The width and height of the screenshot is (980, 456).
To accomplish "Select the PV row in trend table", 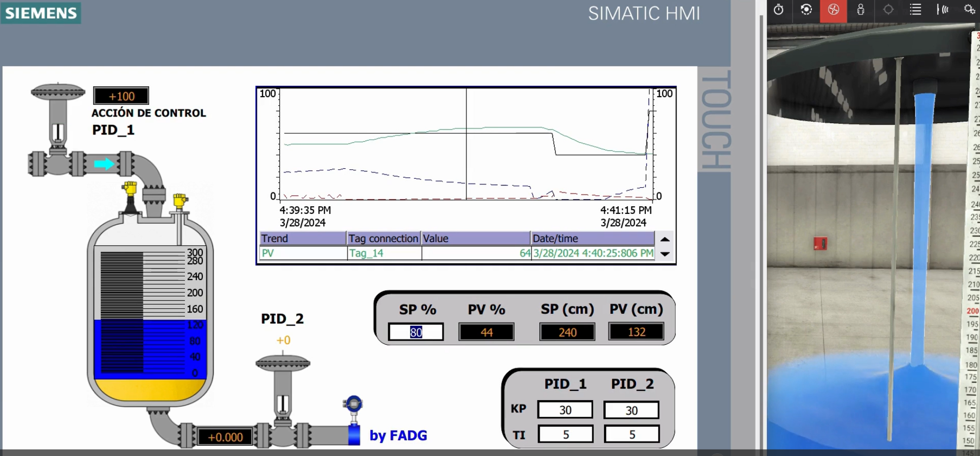I will point(303,253).
